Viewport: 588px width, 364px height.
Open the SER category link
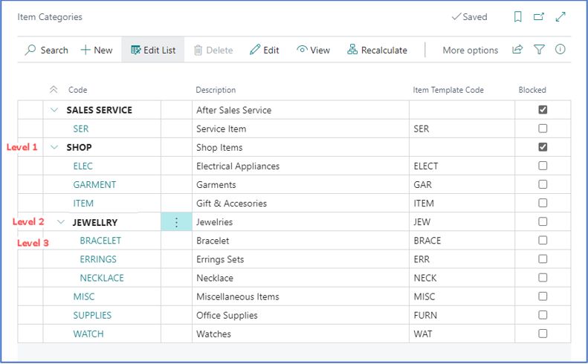tap(81, 129)
